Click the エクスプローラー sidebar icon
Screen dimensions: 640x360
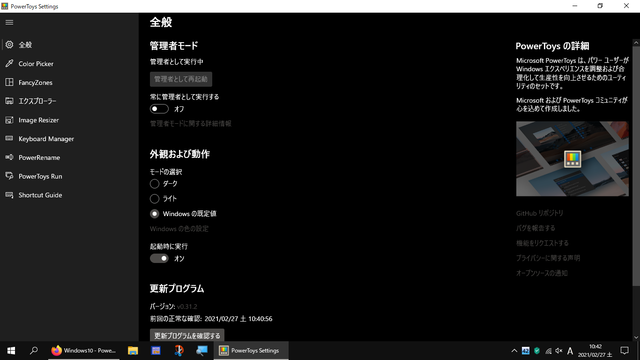(9, 101)
